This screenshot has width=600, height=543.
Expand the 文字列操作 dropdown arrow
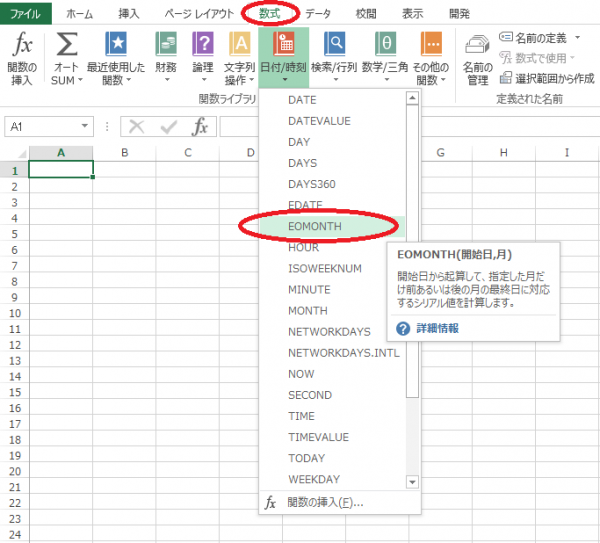pyautogui.click(x=251, y=80)
